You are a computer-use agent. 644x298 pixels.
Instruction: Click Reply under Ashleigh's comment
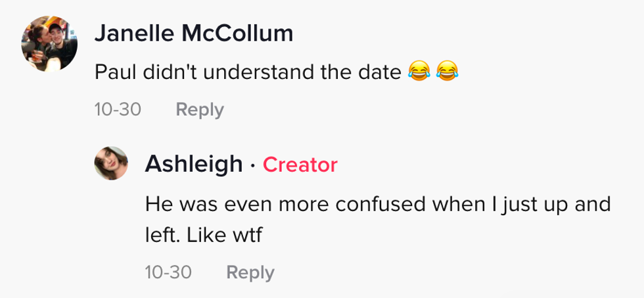pos(250,272)
